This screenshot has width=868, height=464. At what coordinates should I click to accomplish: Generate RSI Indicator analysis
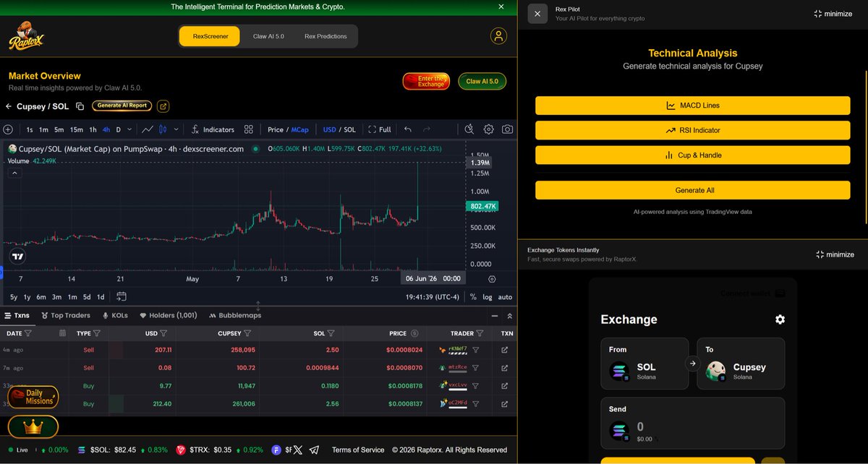[x=692, y=130]
